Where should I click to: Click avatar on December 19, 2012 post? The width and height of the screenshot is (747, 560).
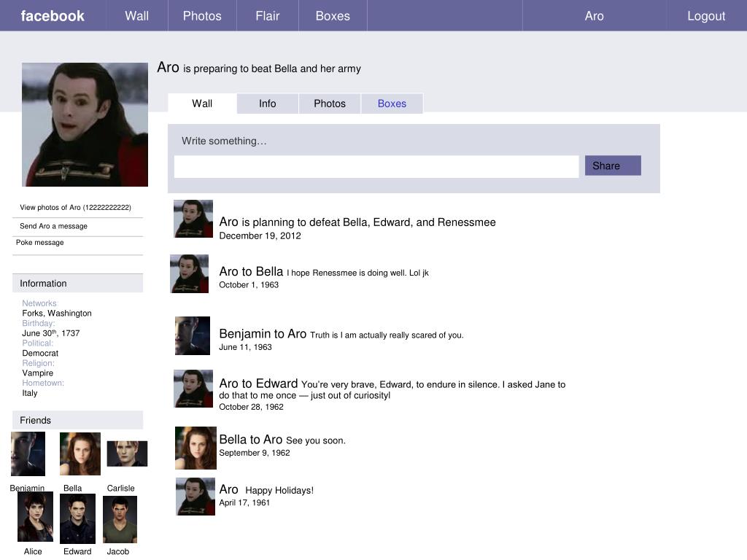pos(193,219)
